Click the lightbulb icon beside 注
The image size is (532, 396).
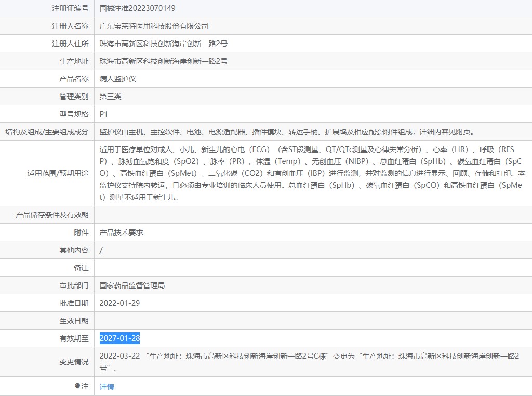pyautogui.click(x=77, y=386)
